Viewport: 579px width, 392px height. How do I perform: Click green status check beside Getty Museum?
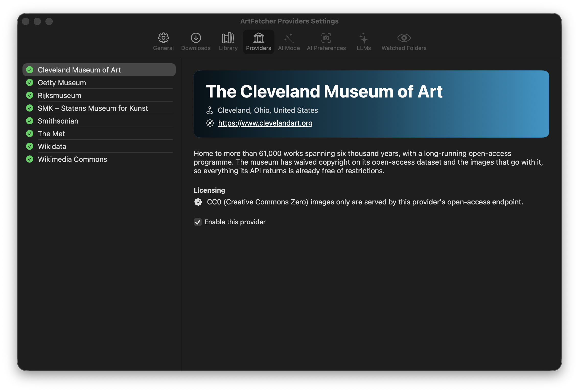pos(30,82)
